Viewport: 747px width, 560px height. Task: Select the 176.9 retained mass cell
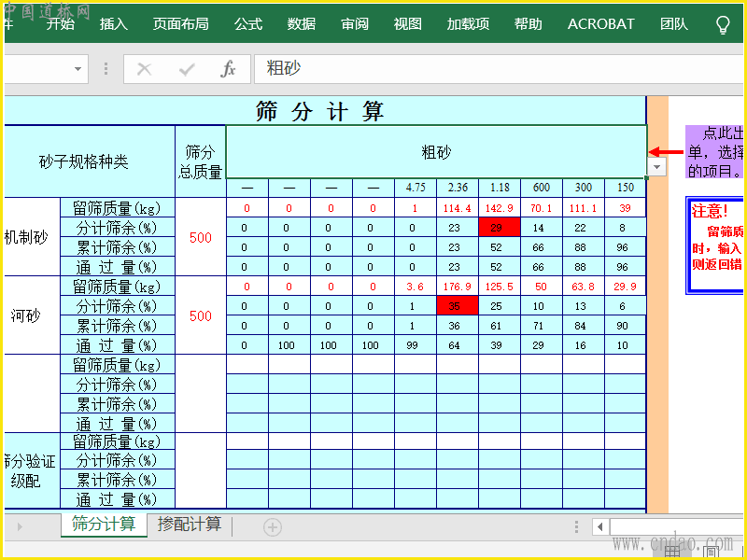458,287
